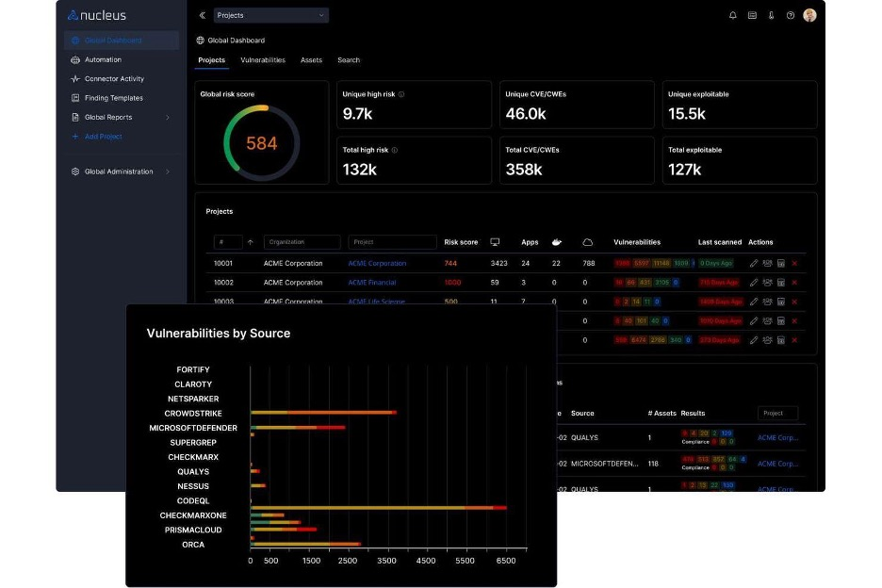Open the help question mark icon
This screenshot has width=882, height=588.
click(791, 15)
